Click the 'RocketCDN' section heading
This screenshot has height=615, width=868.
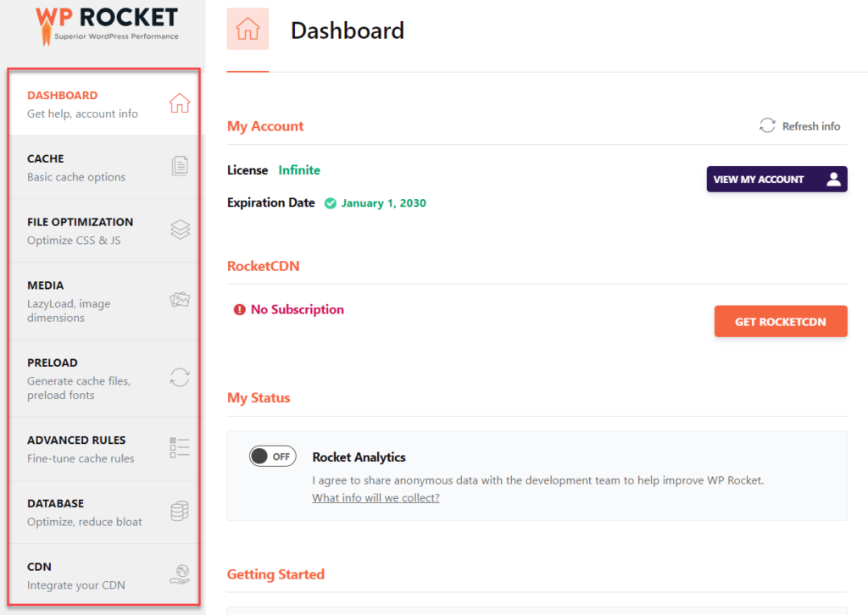pyautogui.click(x=263, y=266)
